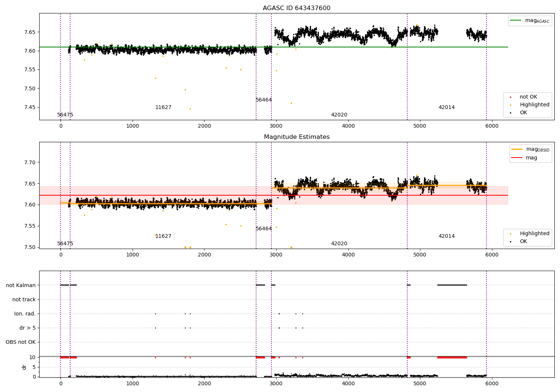
Task: Select 'Highlighted' legend entry in middle plot
Action: click(535, 234)
